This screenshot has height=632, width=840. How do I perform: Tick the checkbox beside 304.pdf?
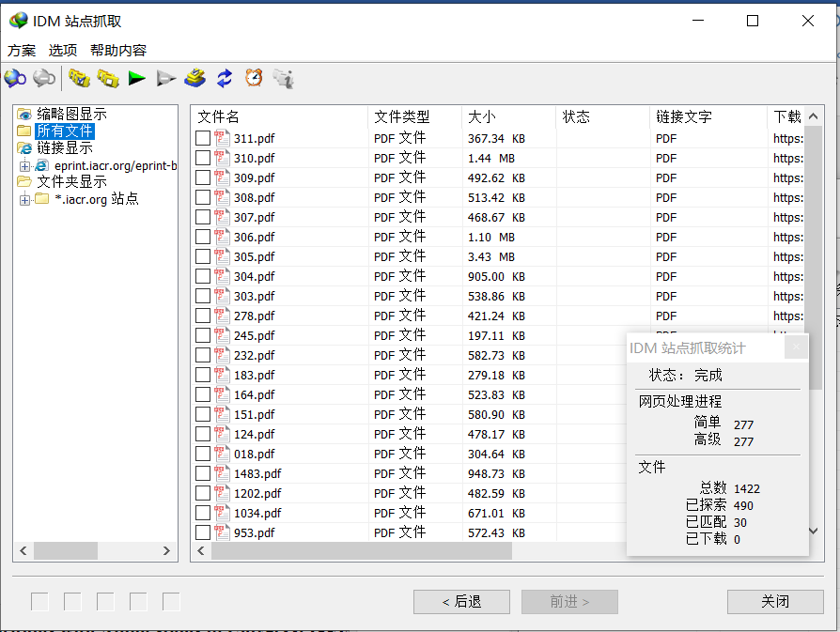click(203, 276)
